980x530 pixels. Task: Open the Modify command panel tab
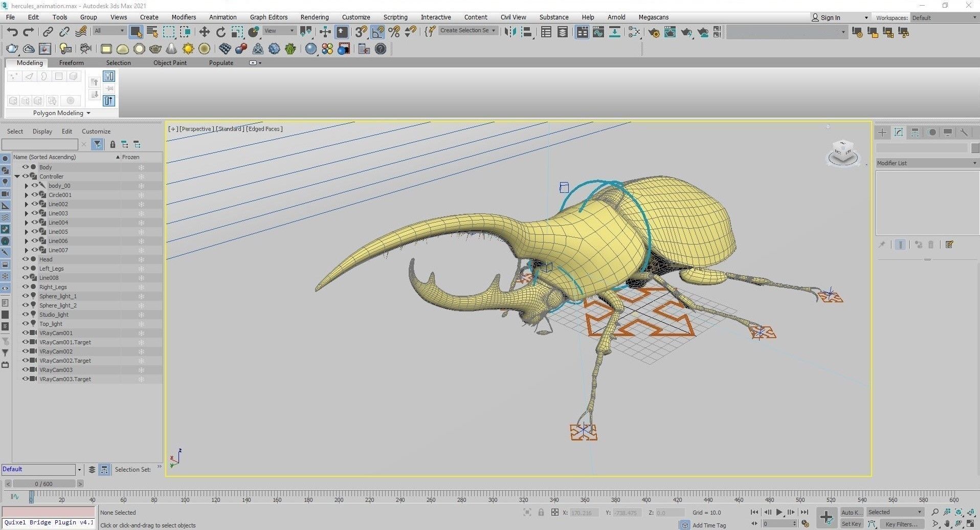[899, 132]
